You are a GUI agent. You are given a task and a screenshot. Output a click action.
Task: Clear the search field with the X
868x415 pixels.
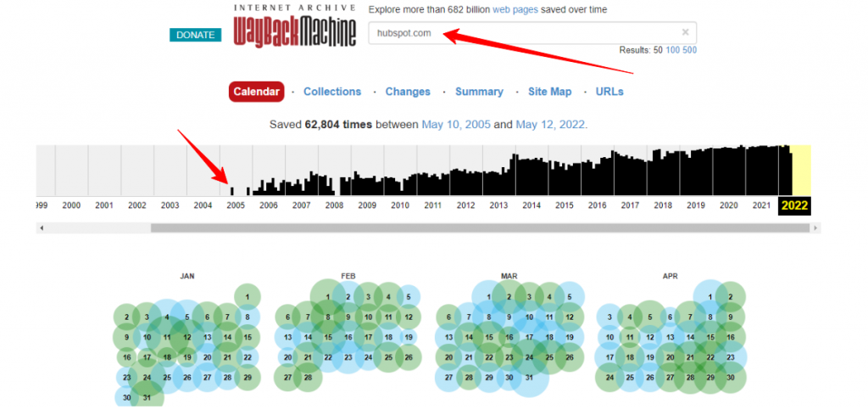click(x=685, y=32)
